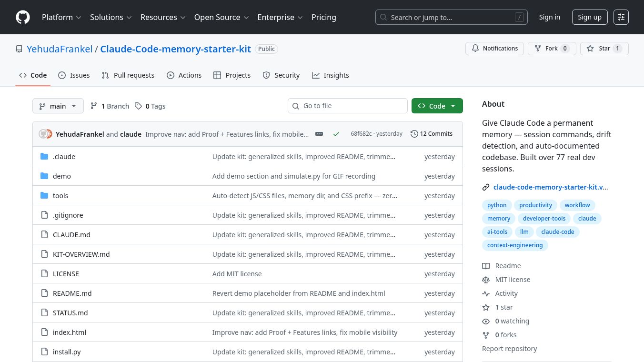Click the GitHub logo icon
644x362 pixels.
[23, 17]
